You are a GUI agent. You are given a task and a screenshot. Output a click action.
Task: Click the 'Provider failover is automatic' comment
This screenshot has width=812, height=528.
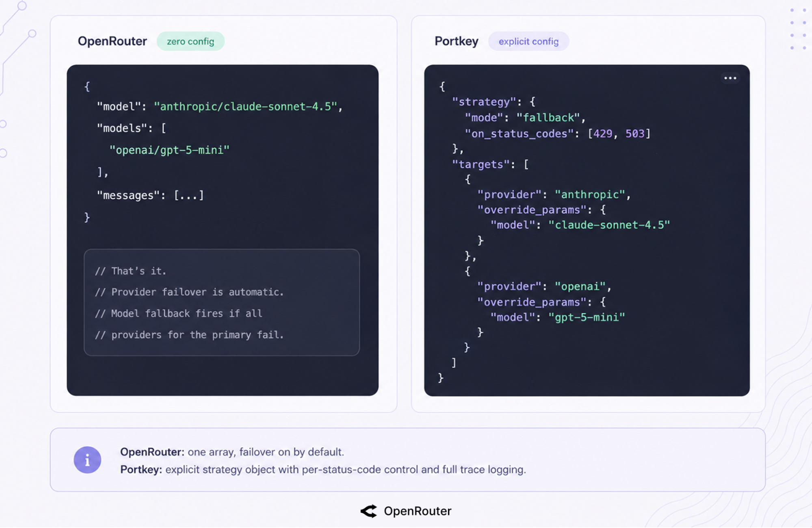tap(189, 292)
